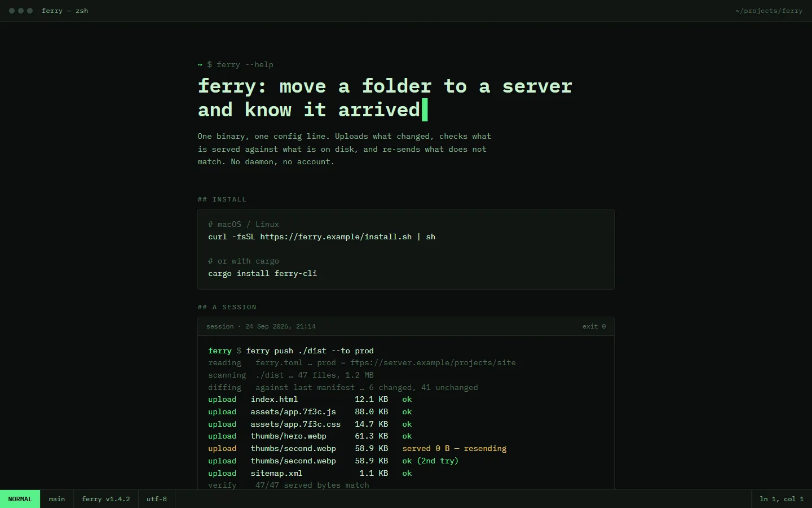Click the ln 1, col 1 position indicator

point(782,499)
